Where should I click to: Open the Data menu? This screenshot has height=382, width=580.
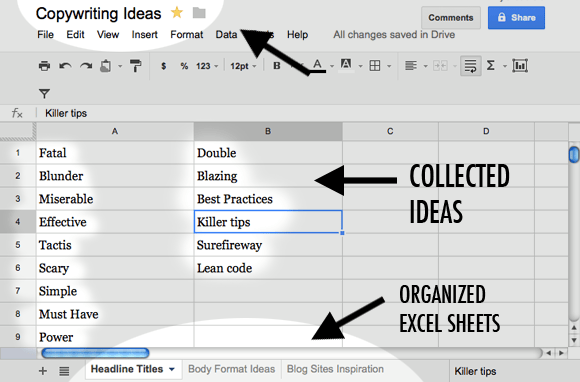(x=226, y=35)
